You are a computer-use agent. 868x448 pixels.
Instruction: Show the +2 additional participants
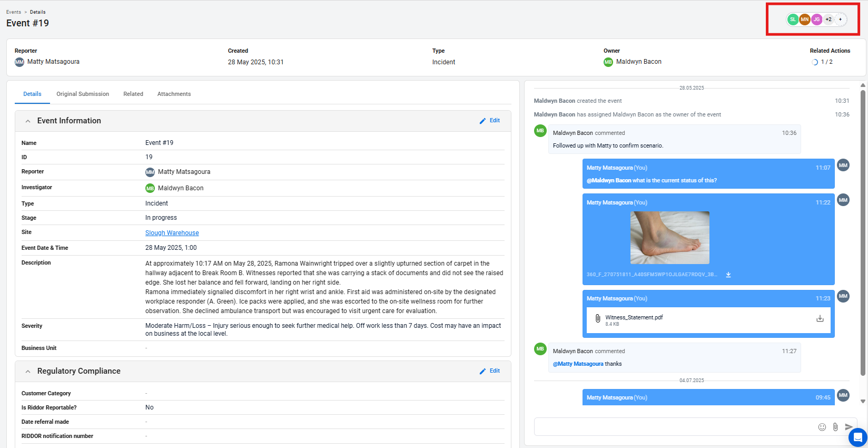[828, 20]
